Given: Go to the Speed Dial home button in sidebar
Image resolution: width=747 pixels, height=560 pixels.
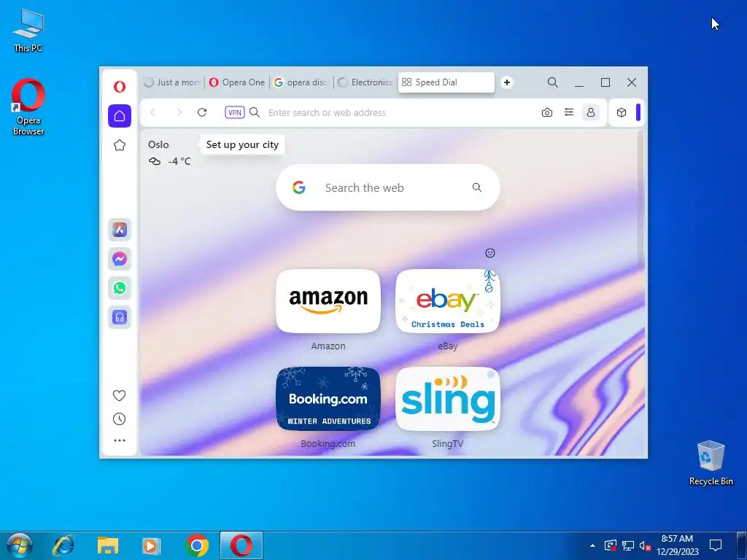Looking at the screenshot, I should point(120,116).
